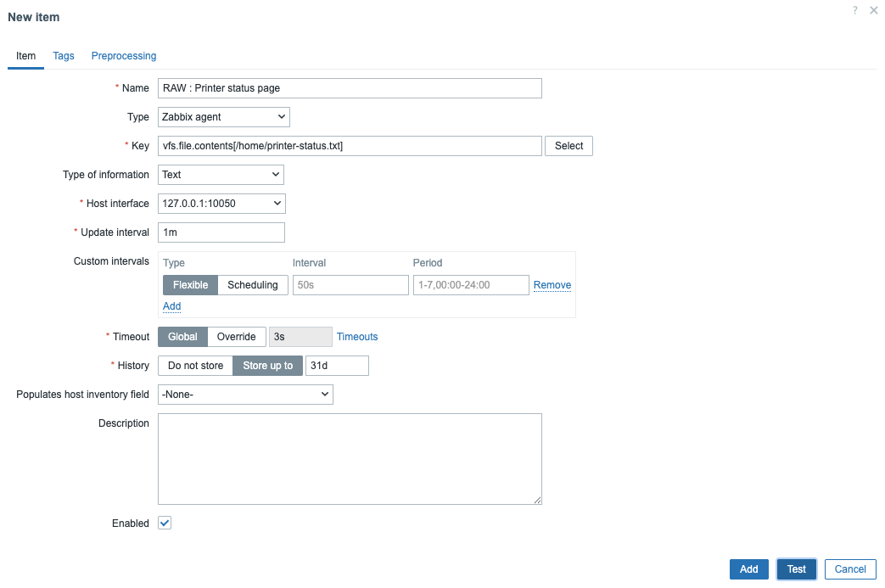Choose Override timeout option
This screenshot has height=588, width=885.
[x=237, y=337]
